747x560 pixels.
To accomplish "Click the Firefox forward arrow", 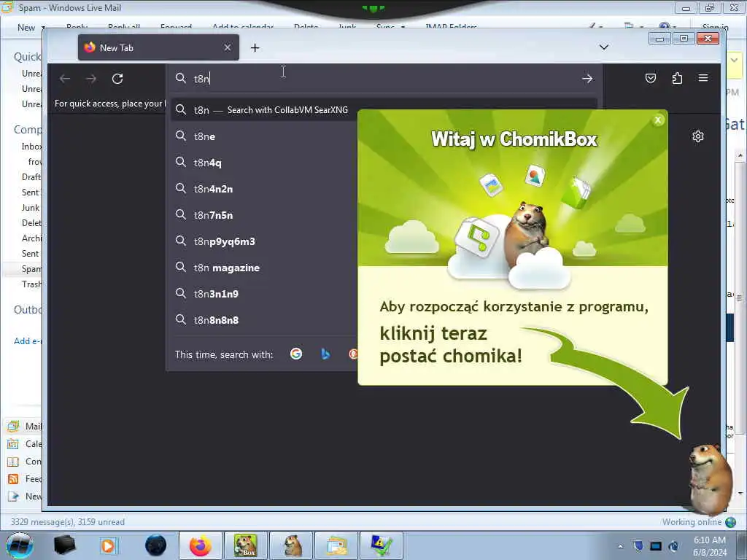I will (x=91, y=79).
